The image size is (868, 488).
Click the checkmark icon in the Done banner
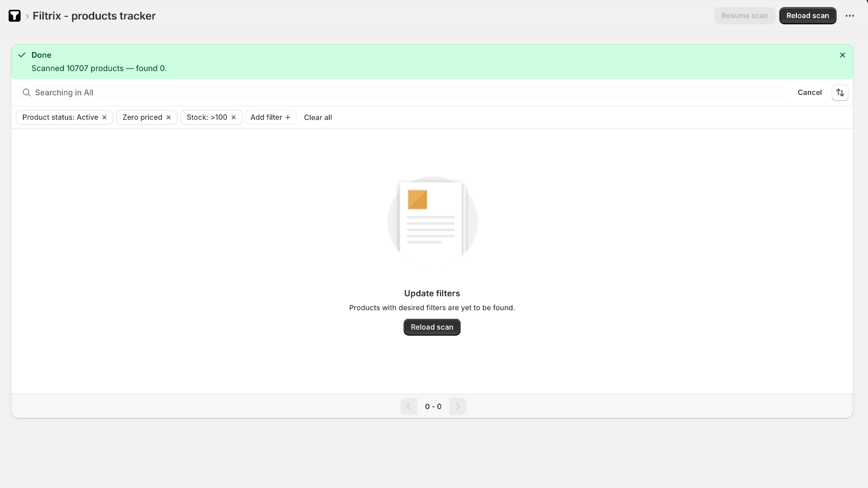point(22,55)
